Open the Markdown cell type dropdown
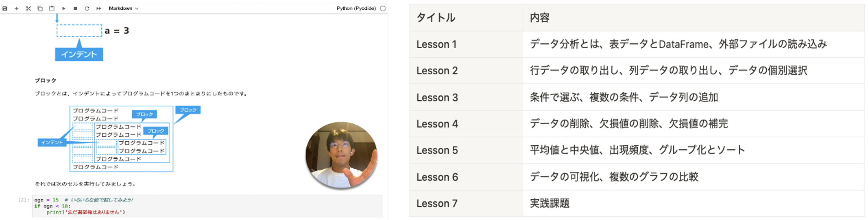868x220 pixels. 123,9
